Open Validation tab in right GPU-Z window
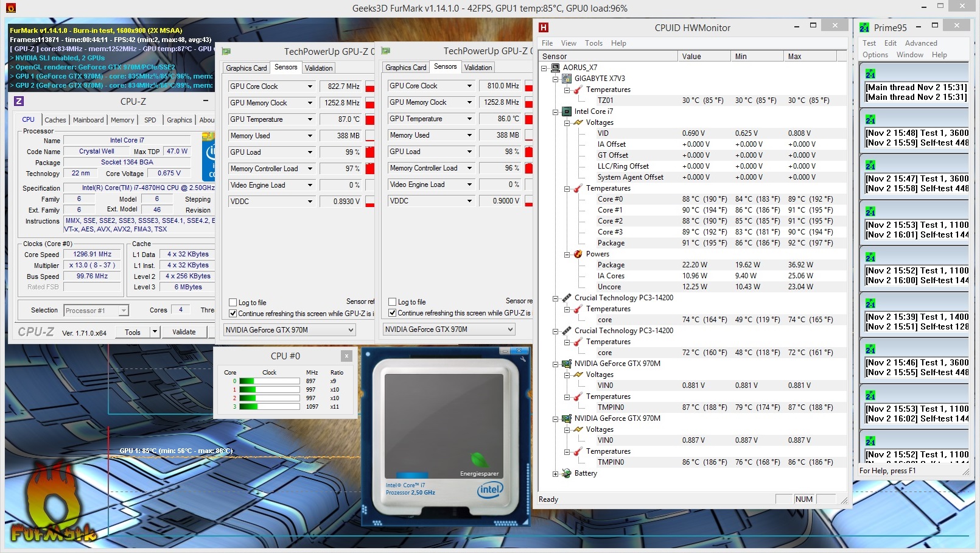This screenshot has height=553, width=980. (x=478, y=68)
